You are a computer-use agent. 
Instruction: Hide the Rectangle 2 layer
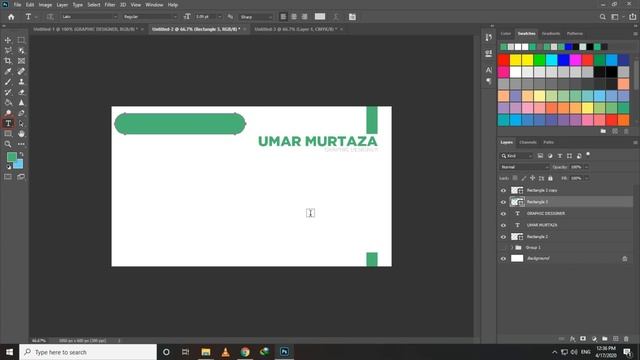point(503,237)
